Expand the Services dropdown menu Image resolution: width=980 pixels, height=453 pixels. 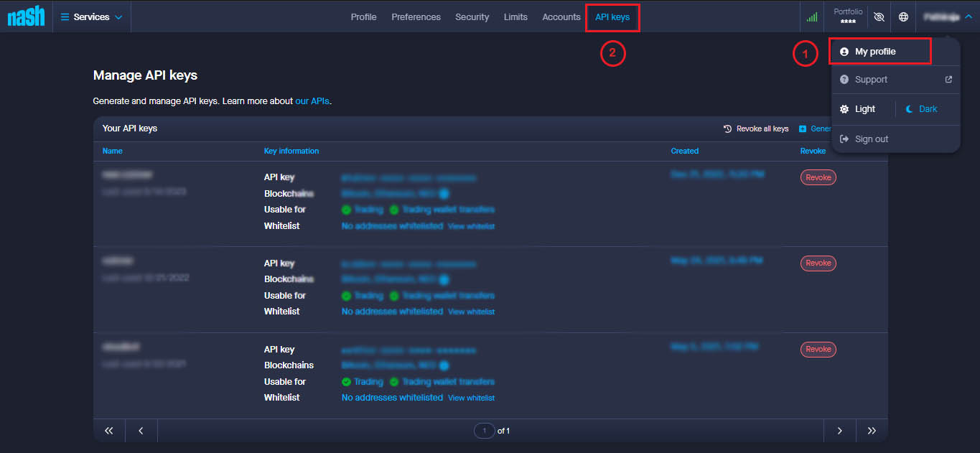(91, 17)
